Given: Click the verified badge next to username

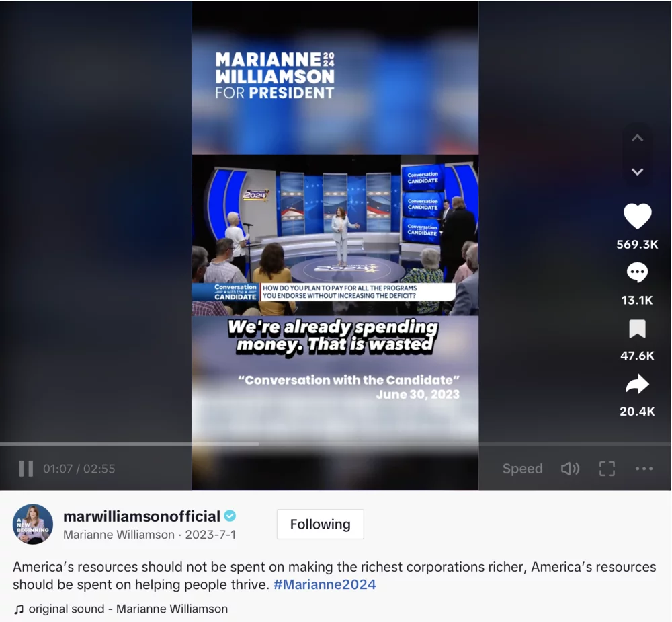Looking at the screenshot, I should click(230, 516).
